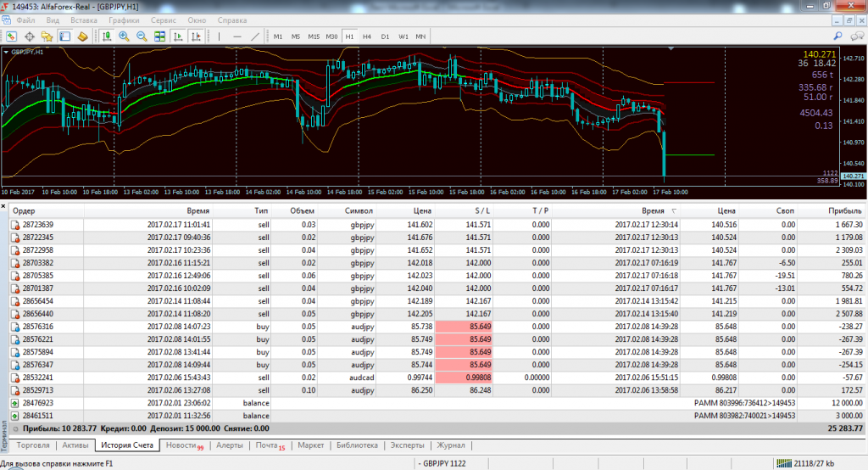Toggle the Terminal panel toolbar button
The height and width of the screenshot is (470, 868).
click(65, 36)
